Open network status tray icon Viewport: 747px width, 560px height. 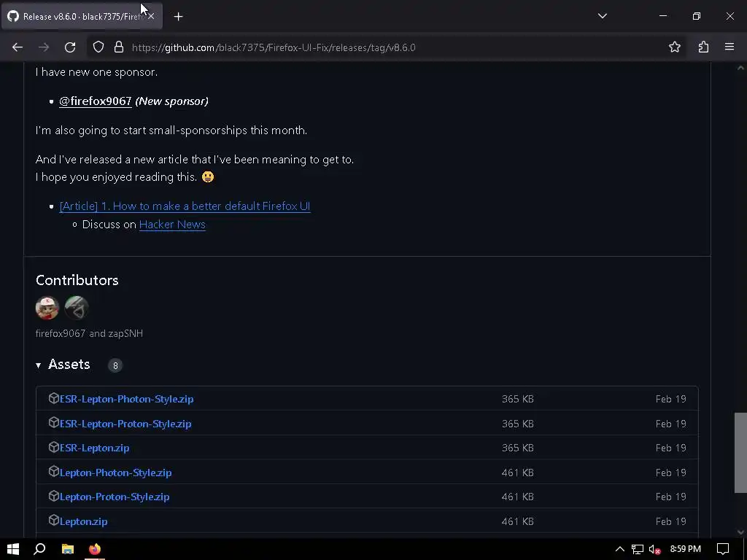point(638,549)
